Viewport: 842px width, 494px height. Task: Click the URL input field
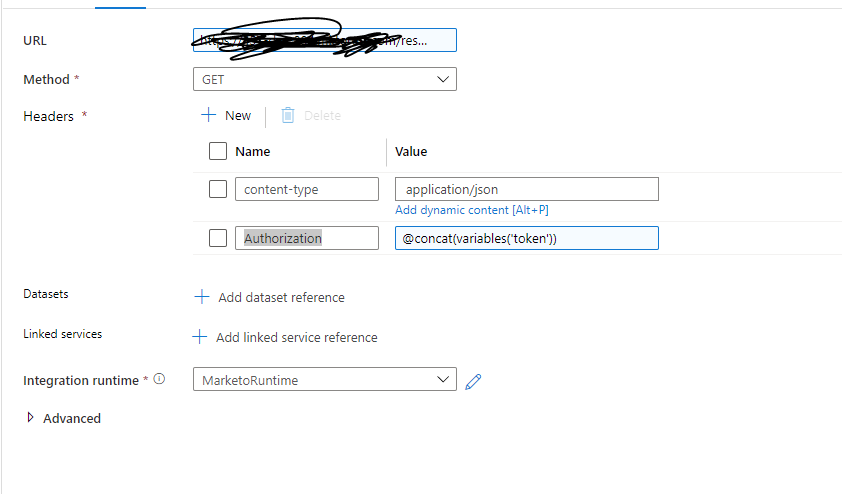[x=325, y=40]
